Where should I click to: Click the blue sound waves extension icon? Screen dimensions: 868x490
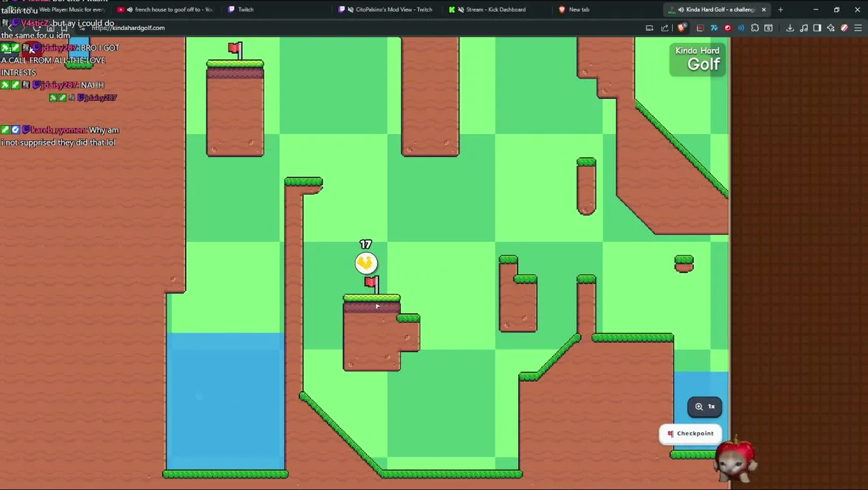coord(741,28)
